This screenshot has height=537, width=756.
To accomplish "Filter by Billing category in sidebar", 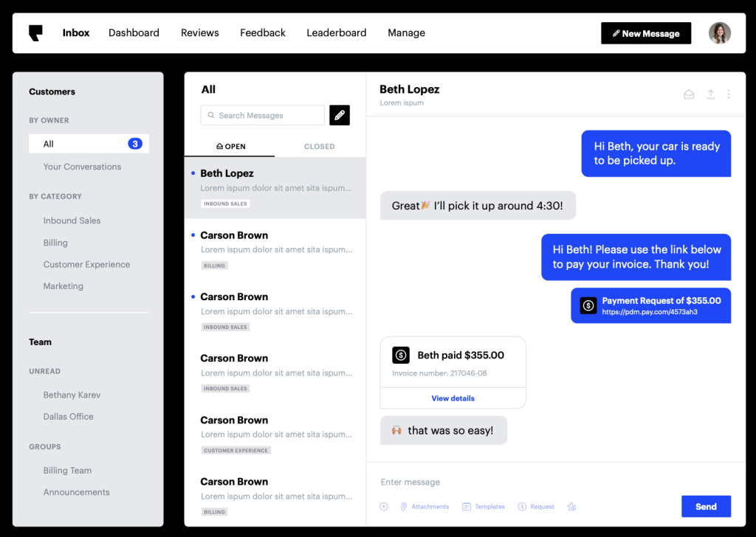I will click(55, 243).
